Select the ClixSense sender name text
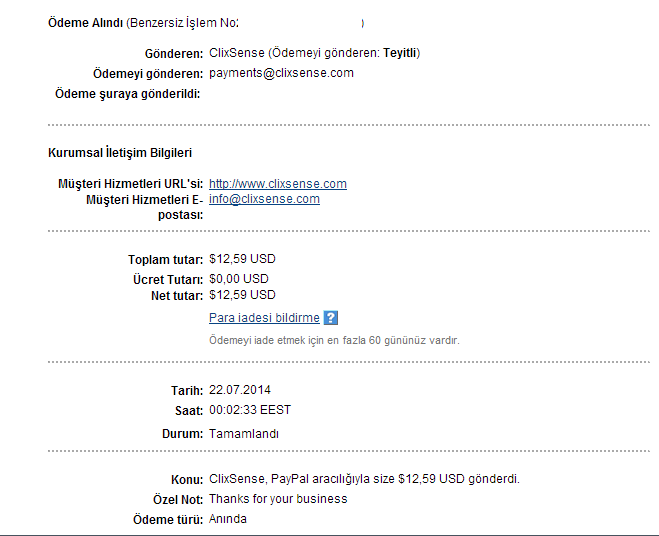Viewport: 659px width, 536px height. click(237, 53)
